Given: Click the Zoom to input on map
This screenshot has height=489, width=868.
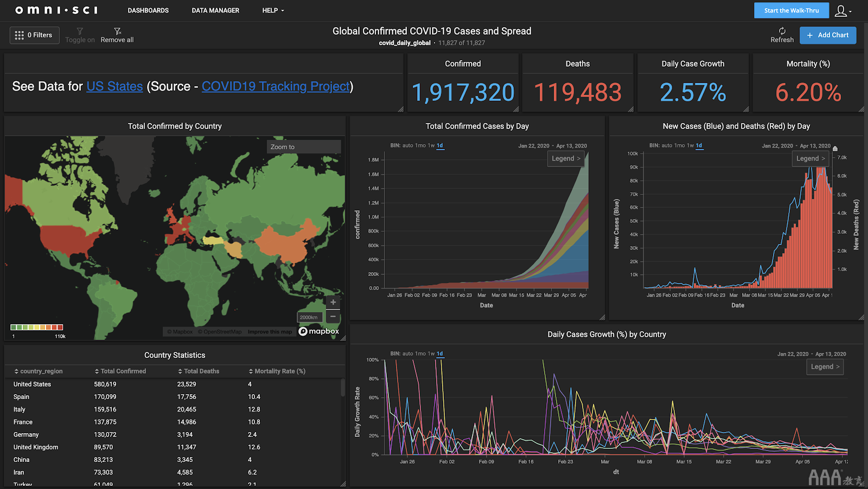Looking at the screenshot, I should [304, 147].
